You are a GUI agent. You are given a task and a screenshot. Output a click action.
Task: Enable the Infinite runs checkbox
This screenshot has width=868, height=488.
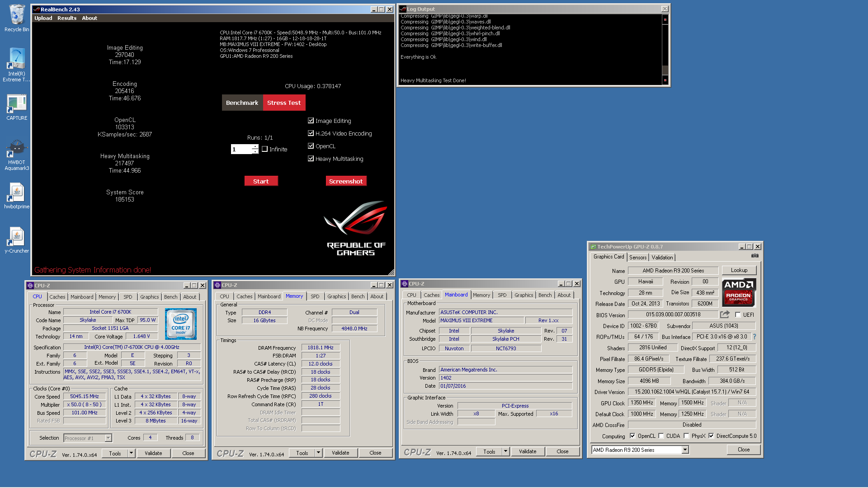(264, 149)
